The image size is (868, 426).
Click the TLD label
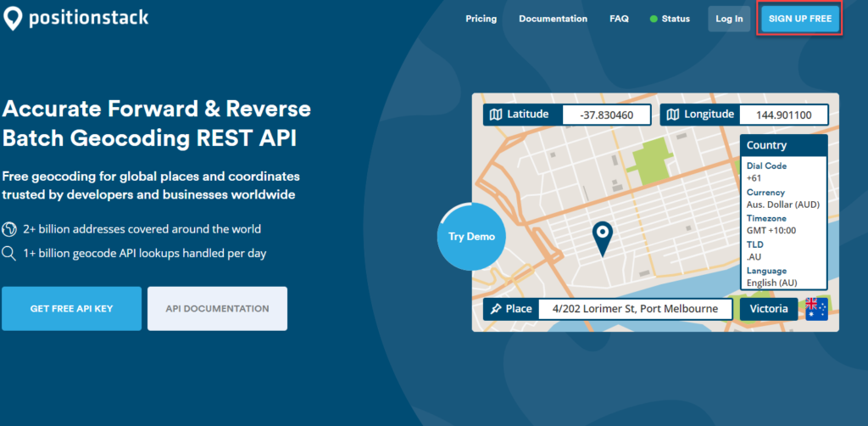(754, 244)
